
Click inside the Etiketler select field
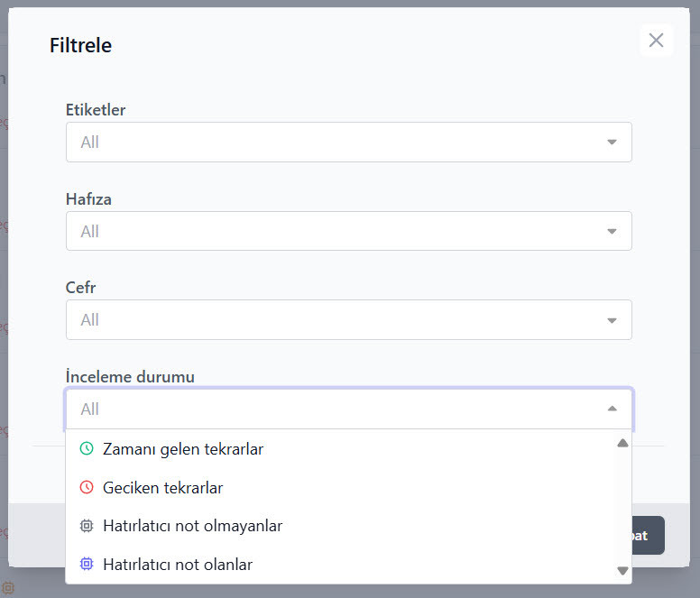pos(334,143)
